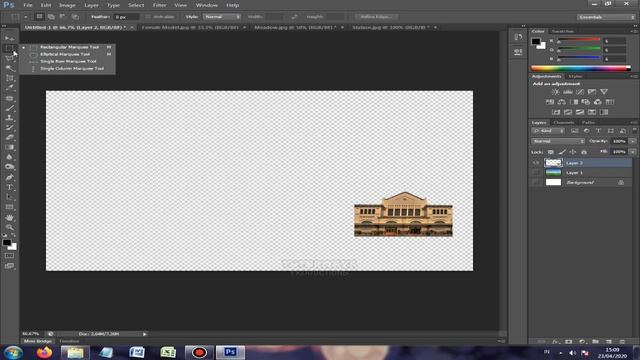Choose Single Row Marquee Tool
Image resolution: width=640 pixels, height=360 pixels.
(68, 61)
